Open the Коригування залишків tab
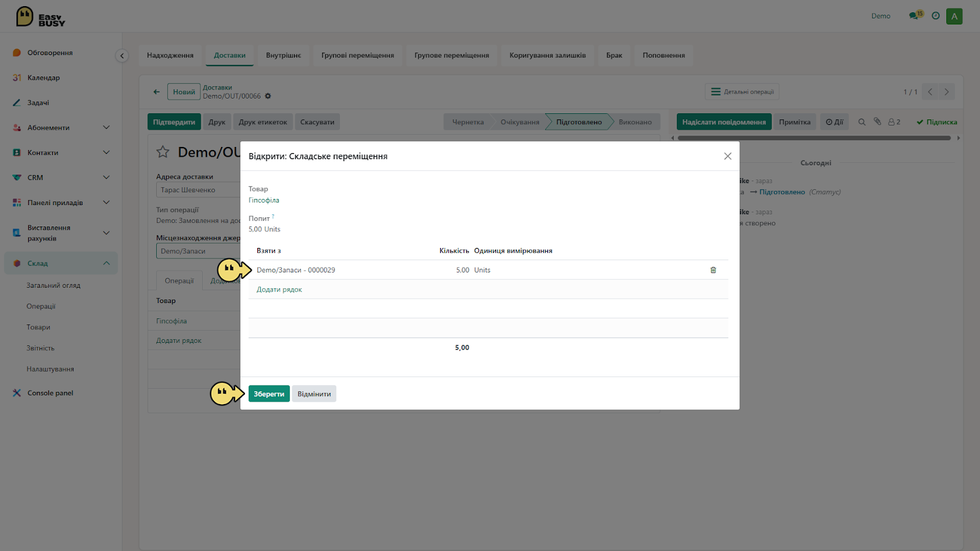Image resolution: width=980 pixels, height=551 pixels. 548,55
